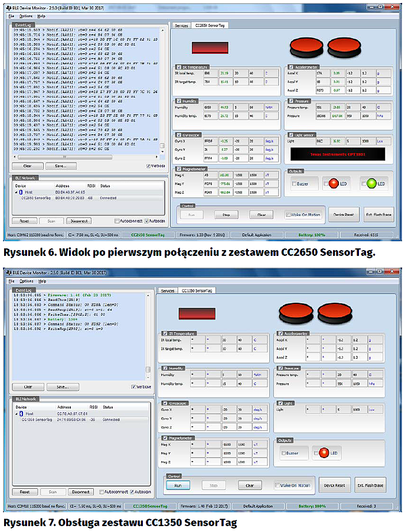The width and height of the screenshot is (408, 532).
Task: Open the Options menu in the top window
Action: 25,16
